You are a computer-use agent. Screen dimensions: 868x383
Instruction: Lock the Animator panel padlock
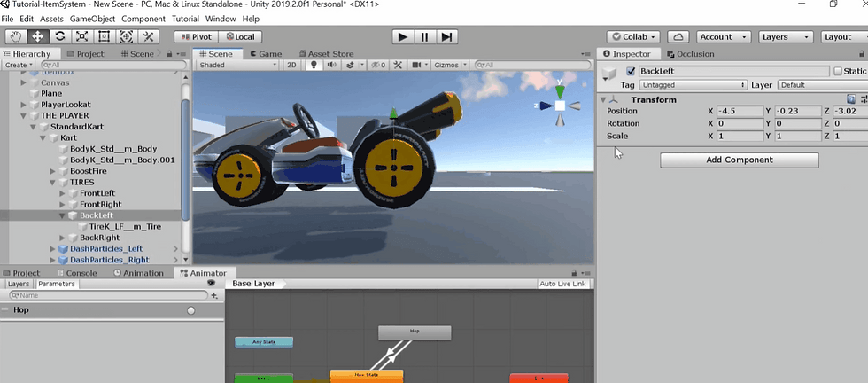click(x=576, y=273)
